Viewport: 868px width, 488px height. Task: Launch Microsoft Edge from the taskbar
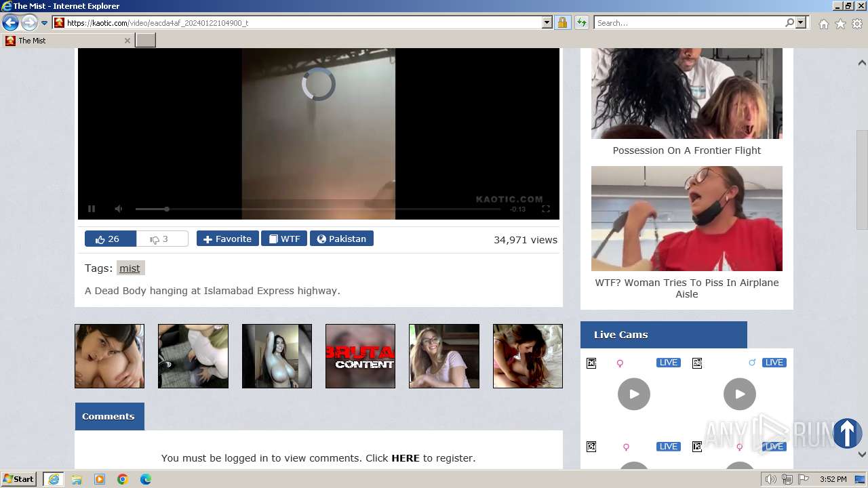tap(146, 479)
